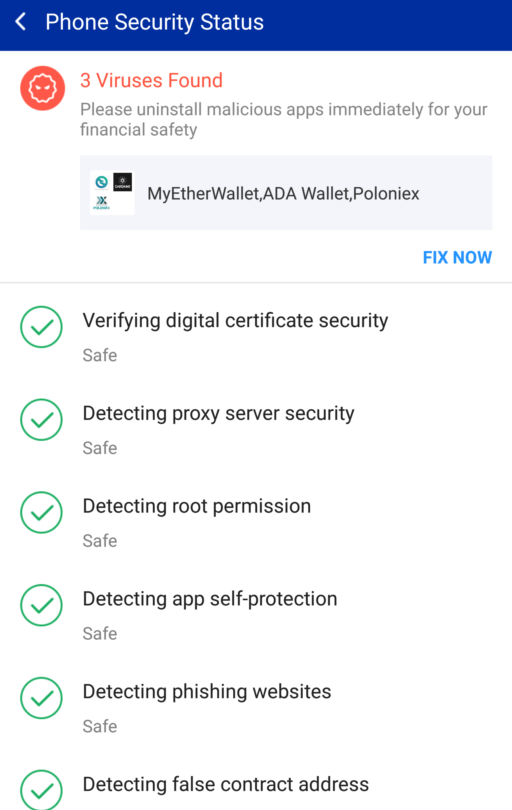The width and height of the screenshot is (512, 810).
Task: Tap the back arrow in header
Action: [x=21, y=22]
